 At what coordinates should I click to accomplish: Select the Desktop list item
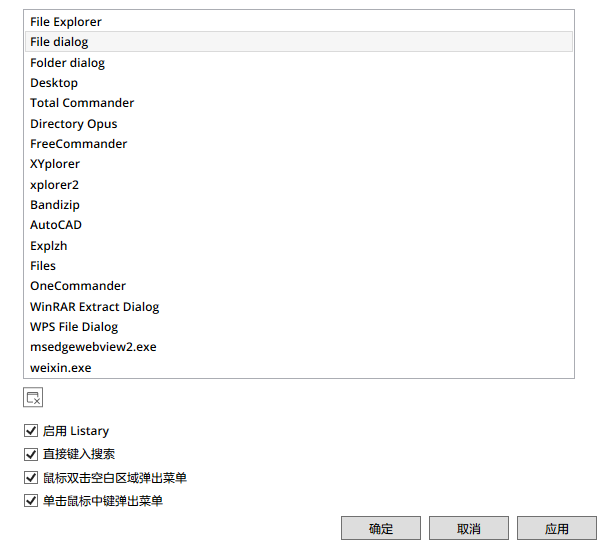[x=54, y=83]
